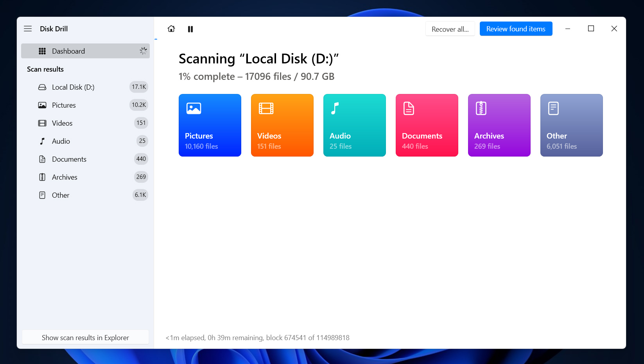The width and height of the screenshot is (644, 364).
Task: Click the film strip icon on Videos card
Action: click(x=266, y=108)
